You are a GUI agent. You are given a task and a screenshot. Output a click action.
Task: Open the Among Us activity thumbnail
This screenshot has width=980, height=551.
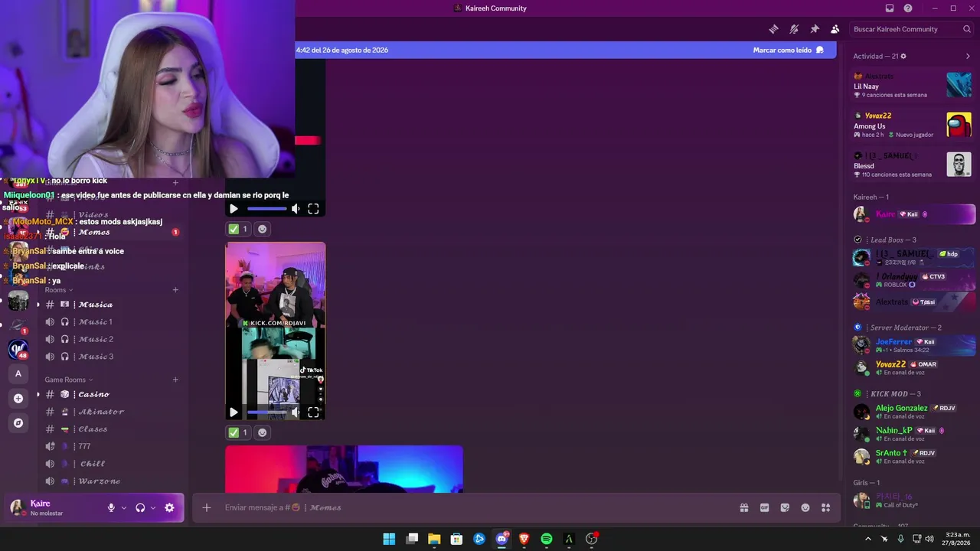point(959,125)
